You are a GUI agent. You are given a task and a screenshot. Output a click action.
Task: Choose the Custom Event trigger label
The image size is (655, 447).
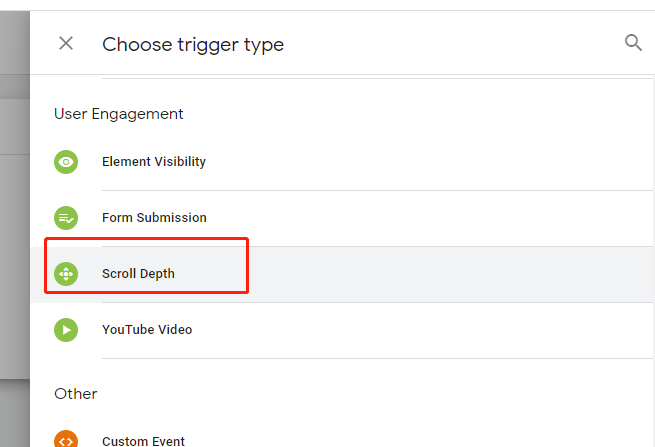click(143, 441)
